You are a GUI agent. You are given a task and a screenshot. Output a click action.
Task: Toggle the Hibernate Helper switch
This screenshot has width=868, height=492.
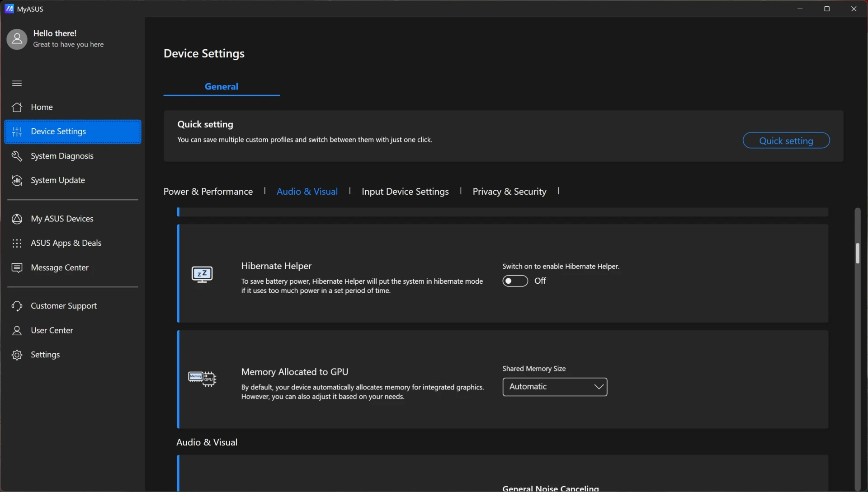click(x=515, y=281)
